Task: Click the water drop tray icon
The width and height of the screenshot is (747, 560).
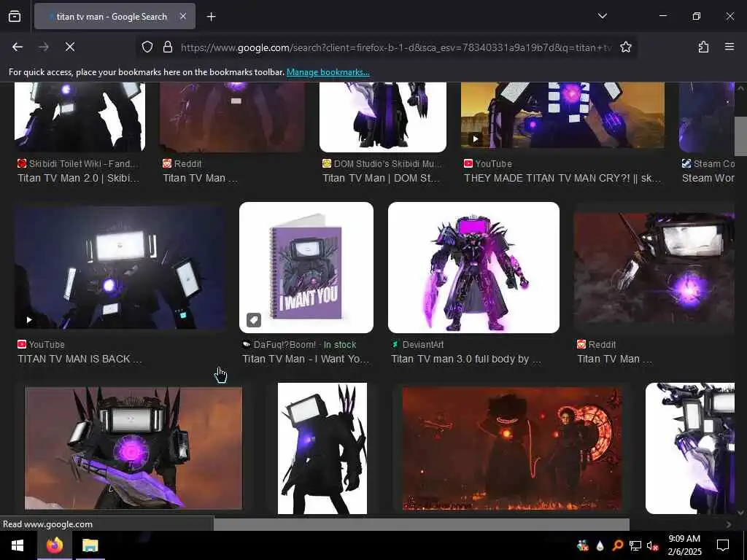Action: point(600,545)
